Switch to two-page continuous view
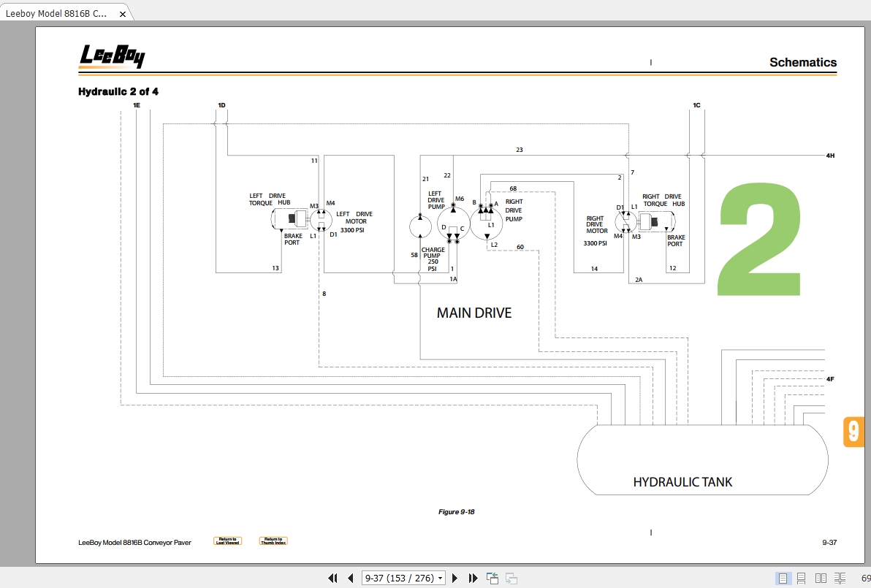 [840, 578]
